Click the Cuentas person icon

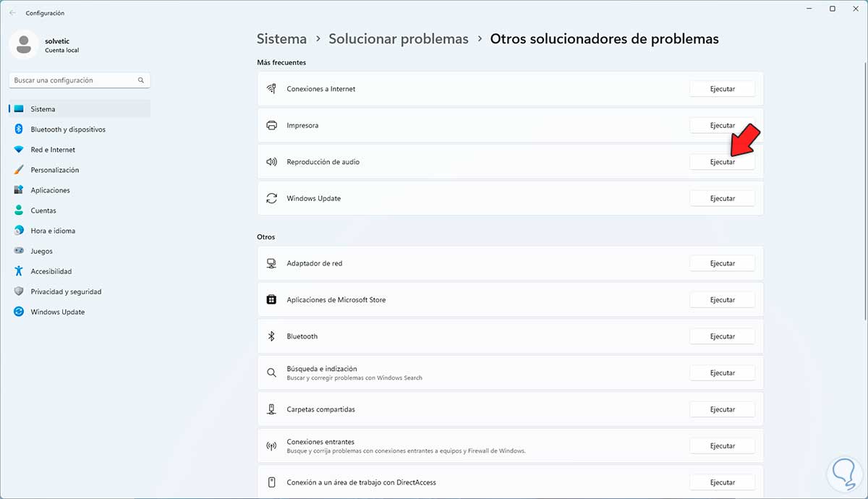[x=19, y=210]
